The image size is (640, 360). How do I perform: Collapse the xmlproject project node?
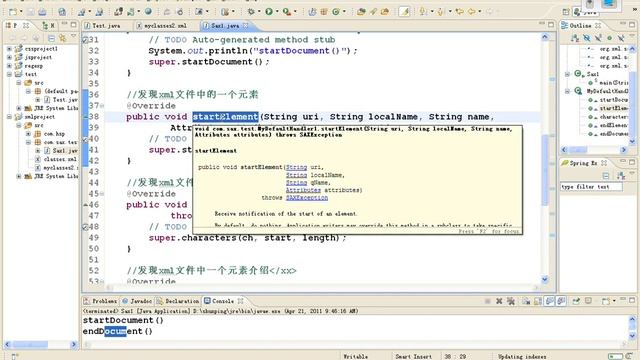pos(9,117)
